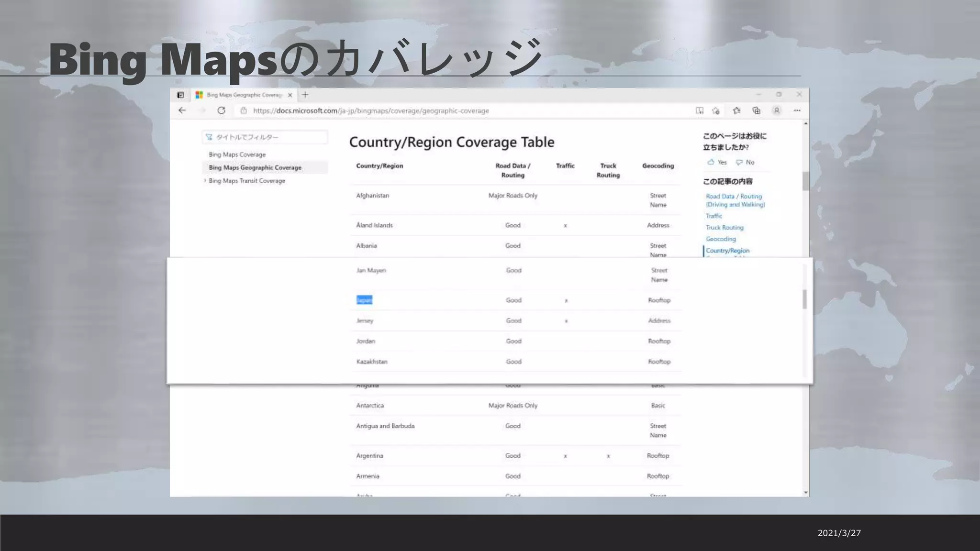Open a new browser tab
The width and height of the screenshot is (980, 551).
(x=305, y=95)
